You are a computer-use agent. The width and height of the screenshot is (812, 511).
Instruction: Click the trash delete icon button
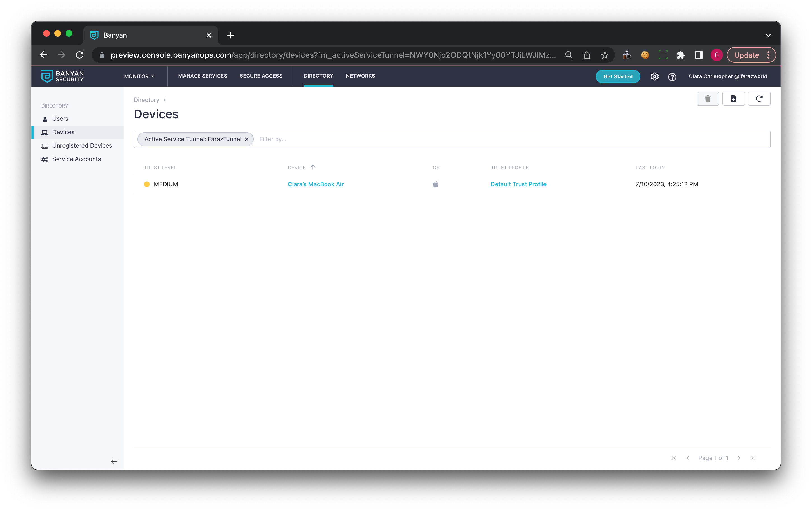tap(708, 99)
